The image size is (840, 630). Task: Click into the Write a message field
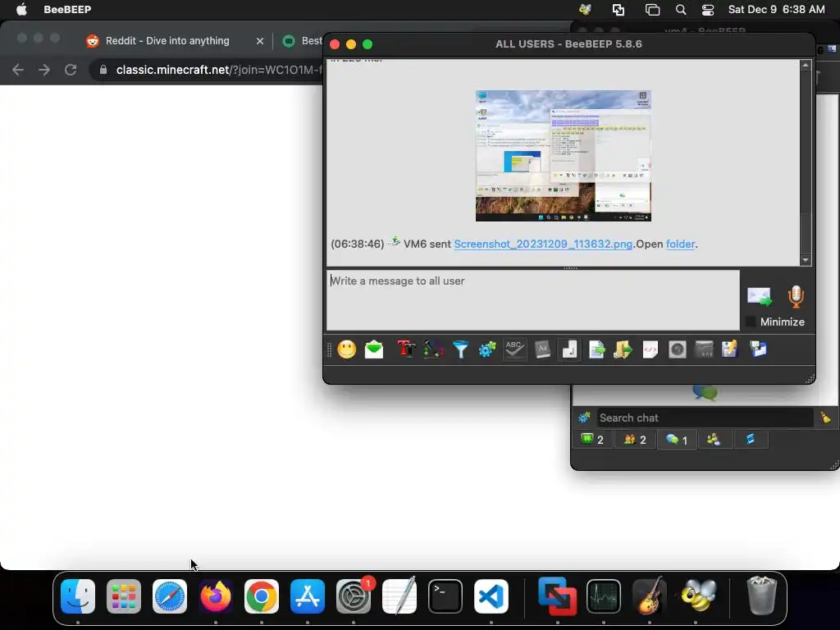pyautogui.click(x=533, y=300)
